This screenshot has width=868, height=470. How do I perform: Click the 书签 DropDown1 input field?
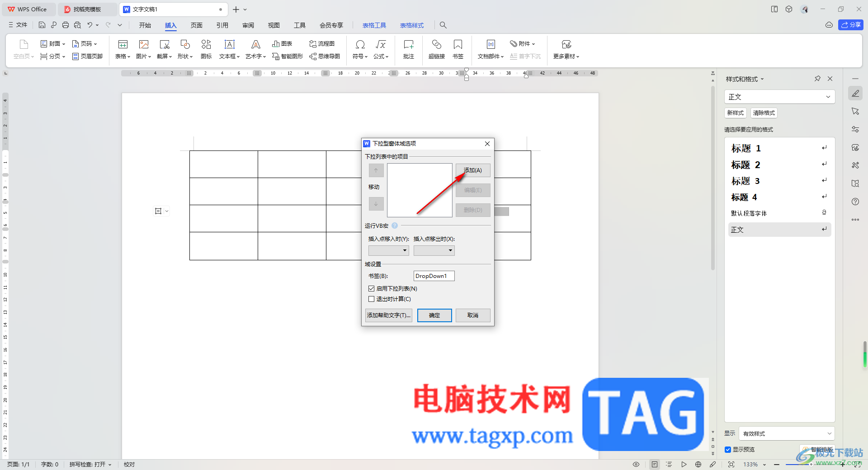point(434,276)
